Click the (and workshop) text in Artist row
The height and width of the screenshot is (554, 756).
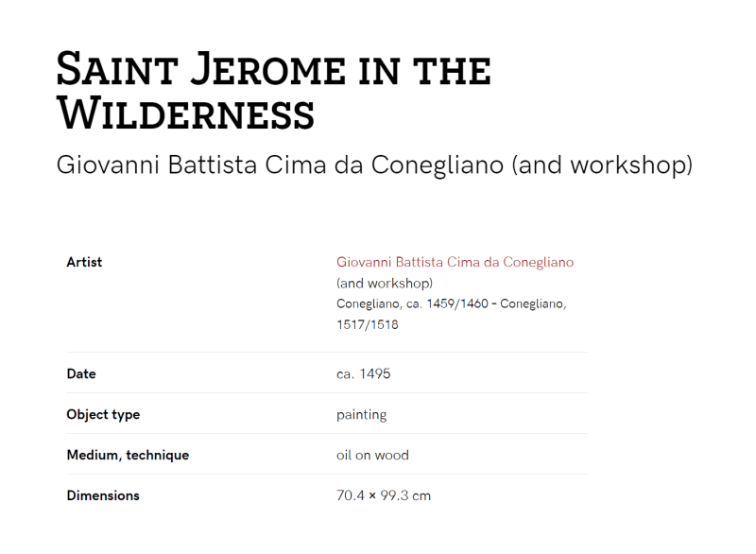(385, 283)
